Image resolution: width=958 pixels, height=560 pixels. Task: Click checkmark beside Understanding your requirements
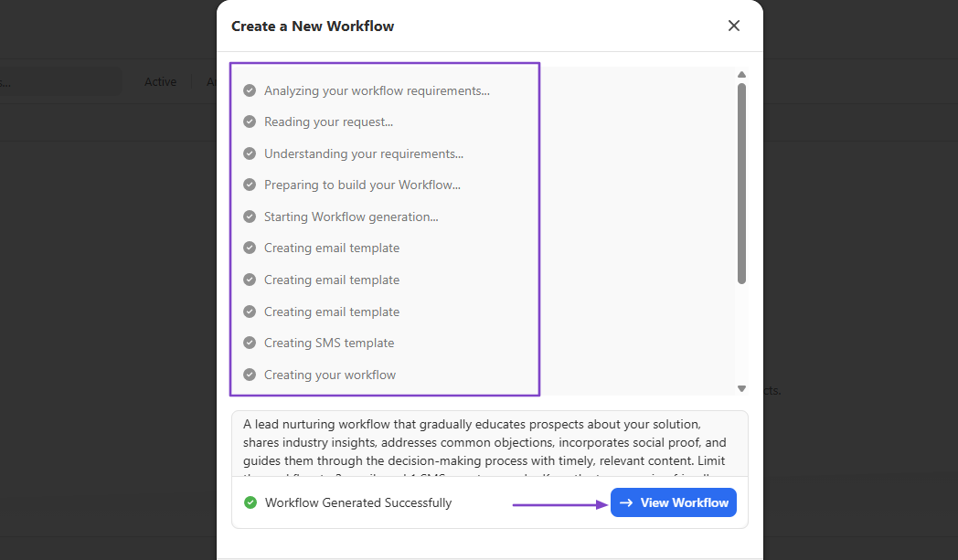[x=250, y=153]
